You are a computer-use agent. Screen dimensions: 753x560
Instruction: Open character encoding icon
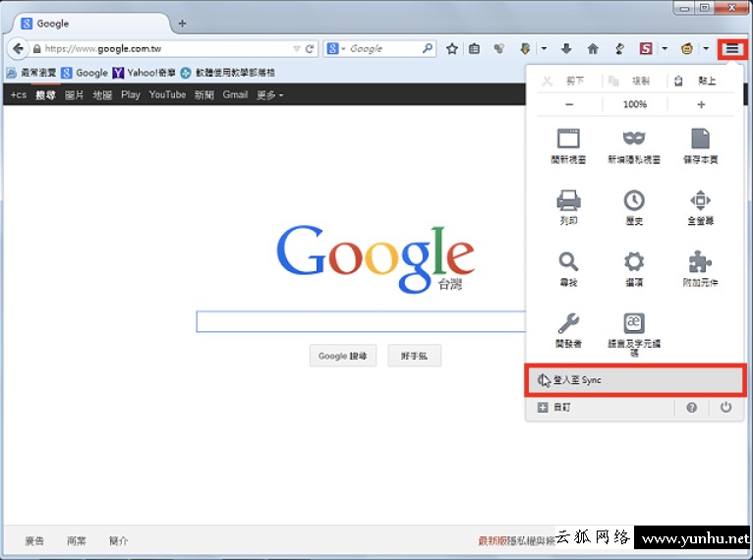tap(634, 334)
